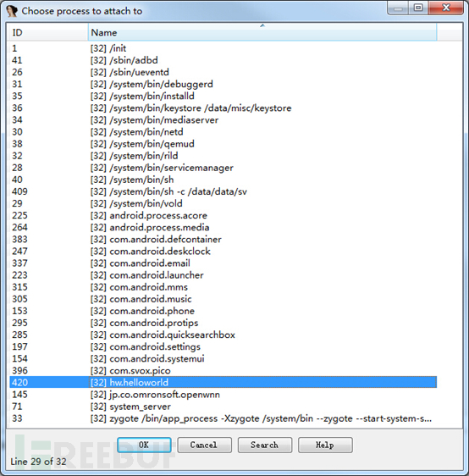Open Help for the process dialog
Screen dimensions: 469x476
coord(325,445)
